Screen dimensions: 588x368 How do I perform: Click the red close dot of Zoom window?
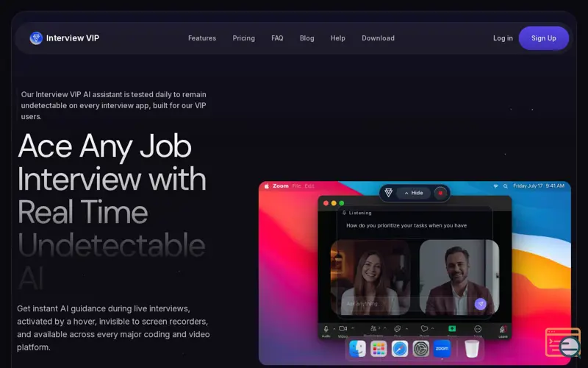(326, 203)
